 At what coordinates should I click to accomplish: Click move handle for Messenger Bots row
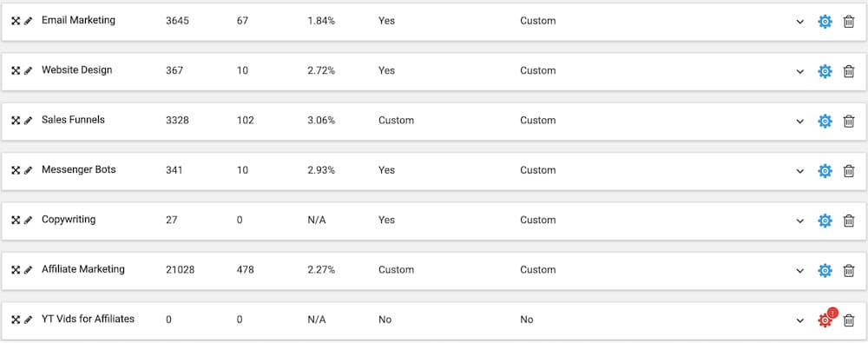click(x=16, y=171)
